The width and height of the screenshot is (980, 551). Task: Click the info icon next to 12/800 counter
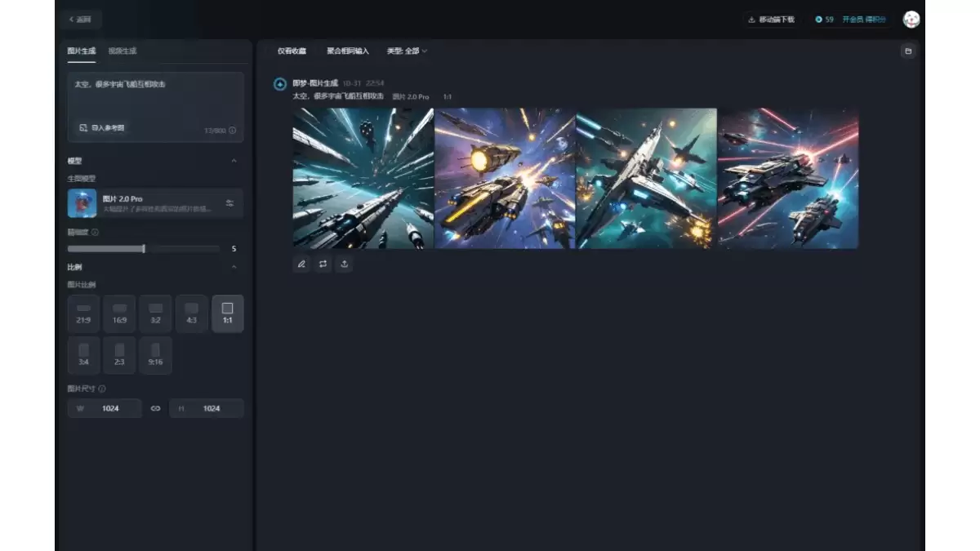pos(233,131)
